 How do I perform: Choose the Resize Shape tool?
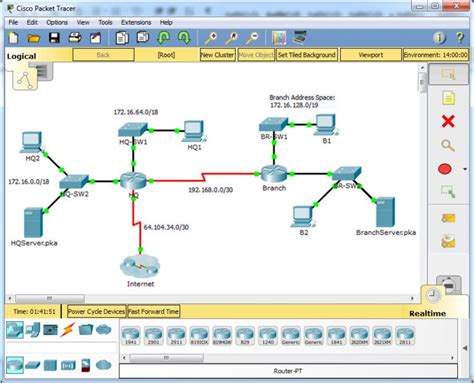tap(448, 192)
